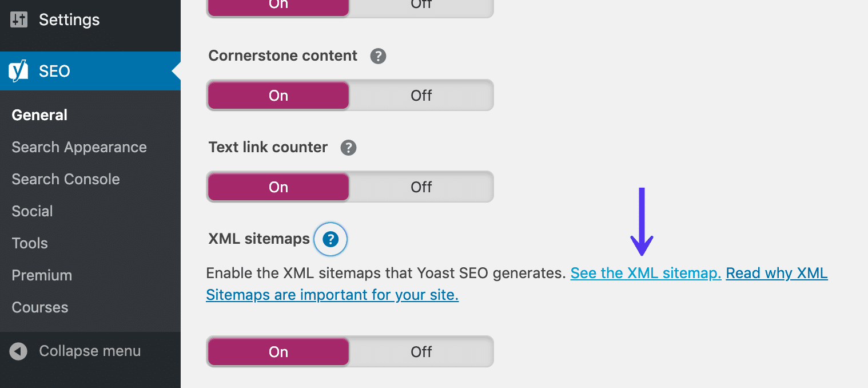Select the Social settings item
868x388 pixels.
click(x=32, y=211)
